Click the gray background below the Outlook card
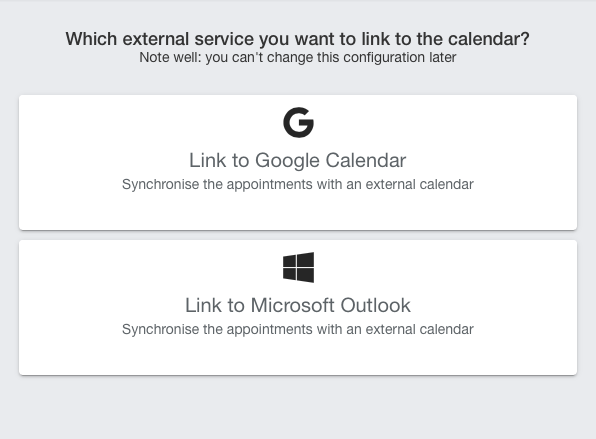 298,409
